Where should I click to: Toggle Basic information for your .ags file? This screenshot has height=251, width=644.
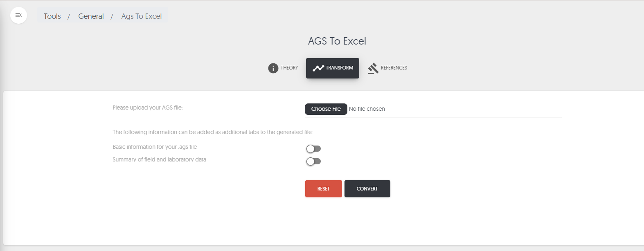click(313, 149)
